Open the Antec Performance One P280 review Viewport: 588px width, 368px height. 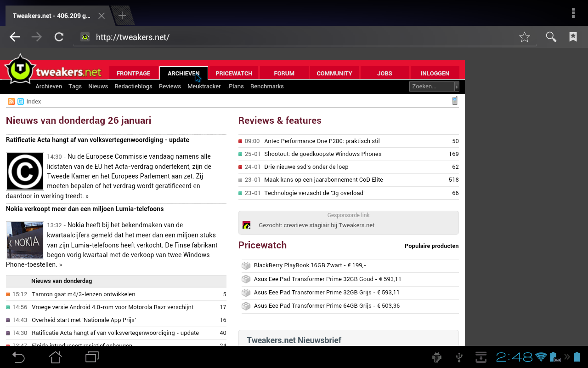(322, 141)
